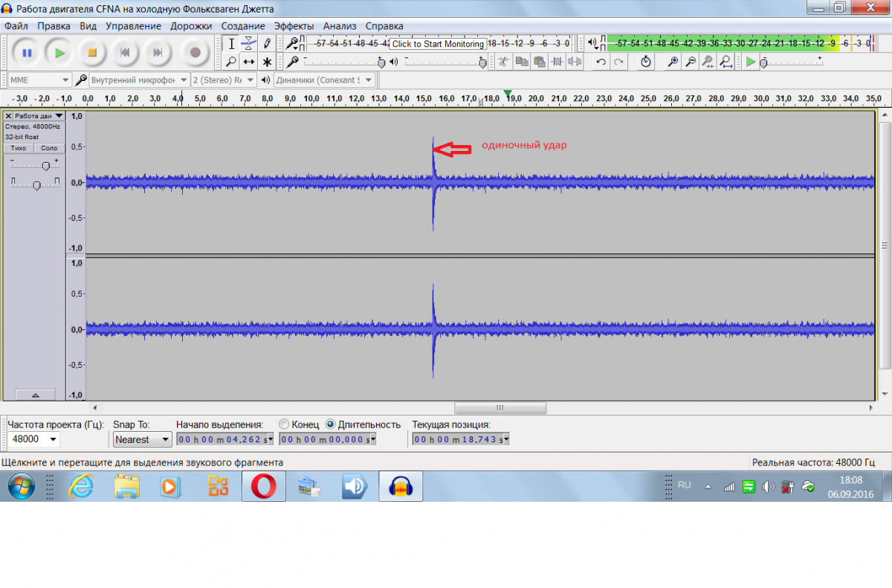The height and width of the screenshot is (588, 892).
Task: Click the Play-at-speed green arrow
Action: click(x=751, y=62)
